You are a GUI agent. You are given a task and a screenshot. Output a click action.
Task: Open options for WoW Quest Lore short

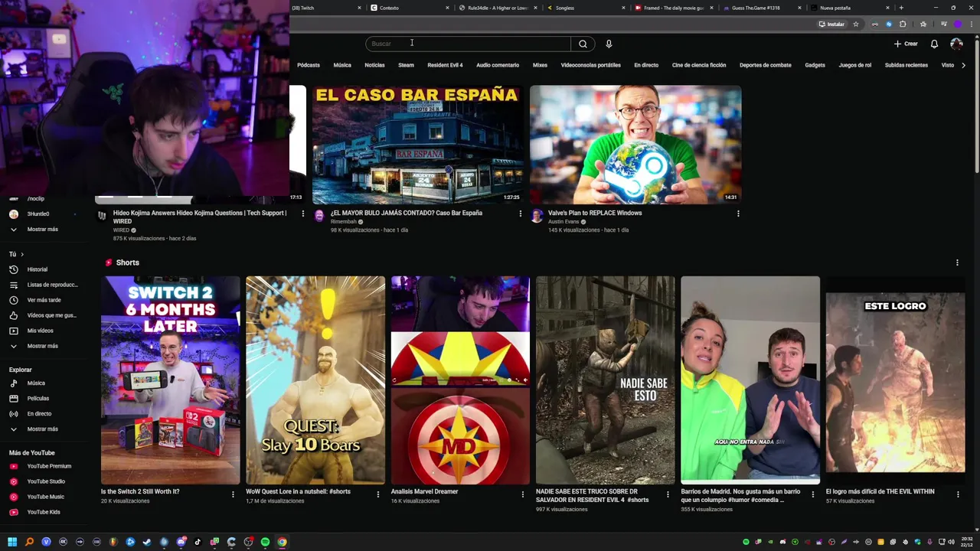point(377,494)
